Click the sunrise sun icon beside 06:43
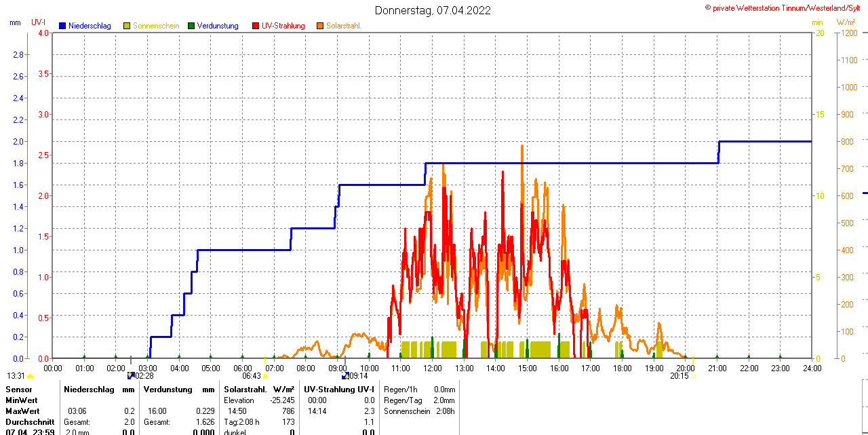 click(265, 376)
